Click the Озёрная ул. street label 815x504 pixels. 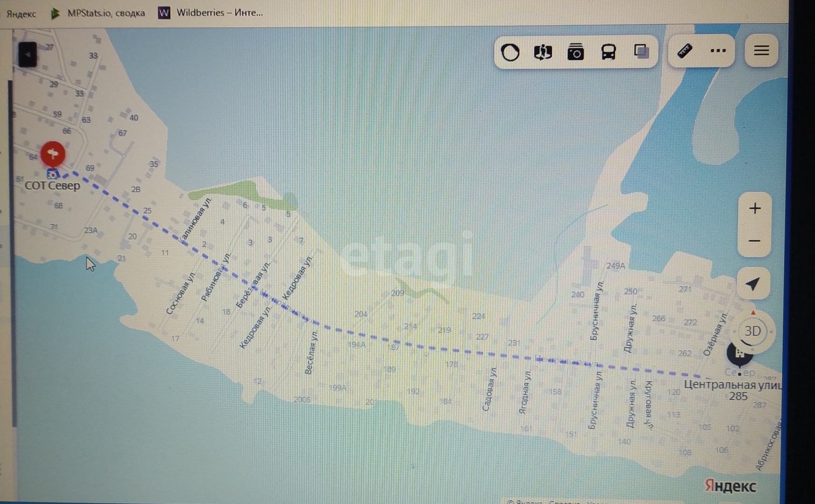pos(716,334)
